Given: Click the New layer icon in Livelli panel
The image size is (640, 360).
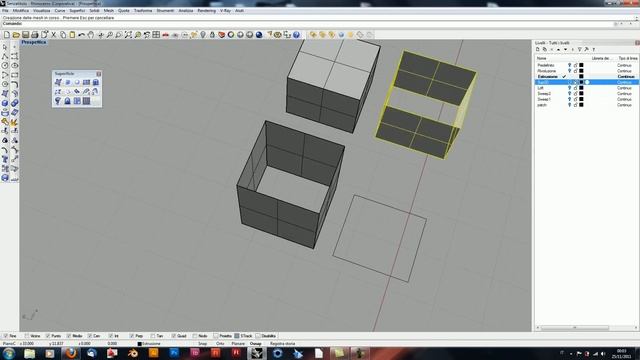Looking at the screenshot, I should (x=538, y=49).
